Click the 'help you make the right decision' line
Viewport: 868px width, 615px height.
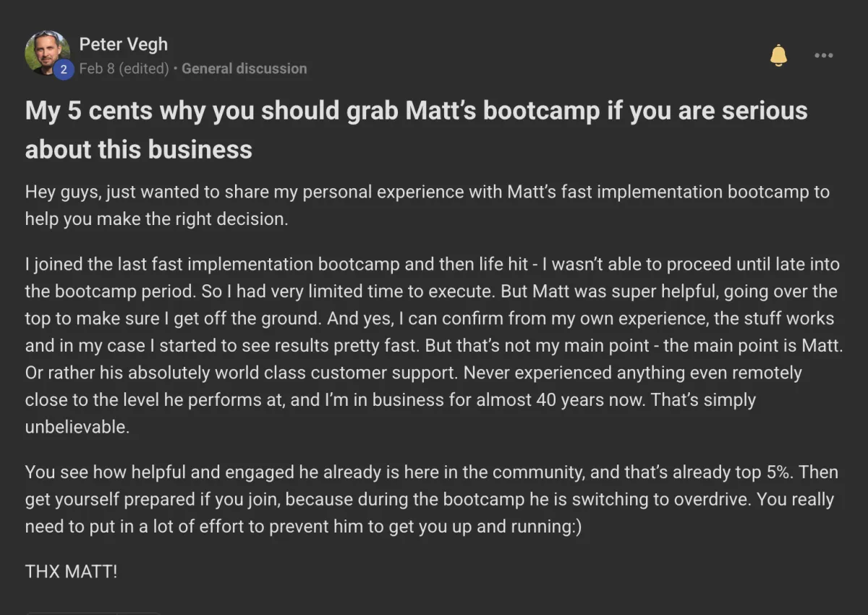pyautogui.click(x=157, y=219)
